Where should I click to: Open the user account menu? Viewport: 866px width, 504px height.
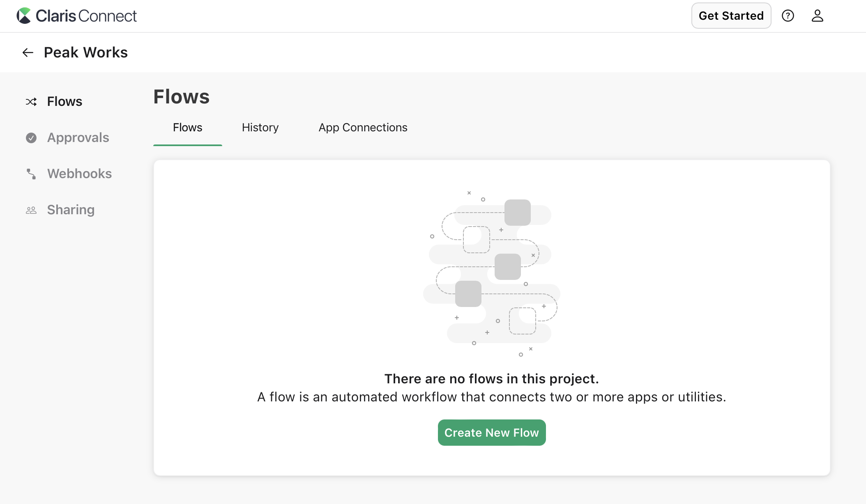pyautogui.click(x=817, y=16)
